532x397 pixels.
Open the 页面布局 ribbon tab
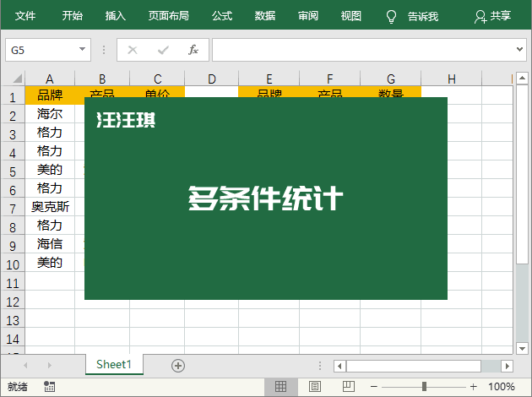coord(168,15)
